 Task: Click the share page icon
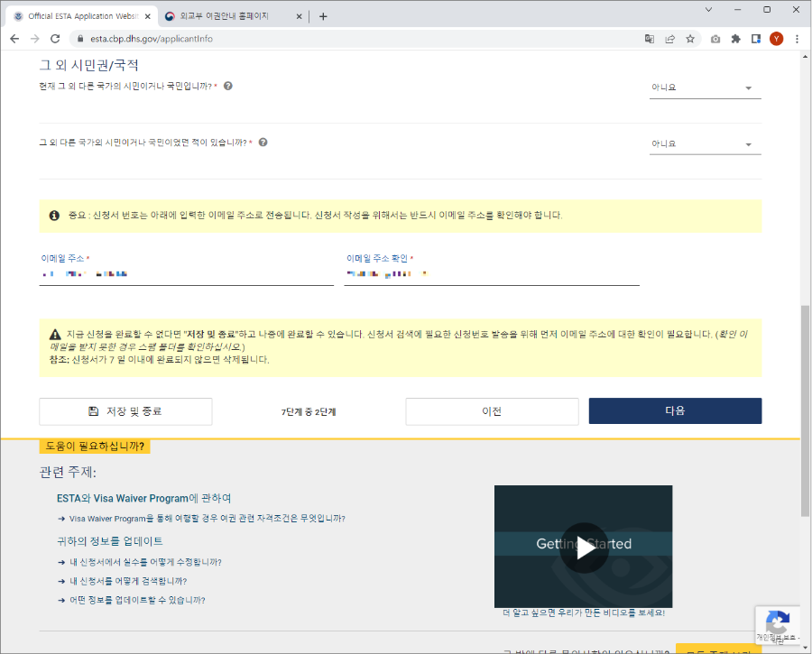(669, 39)
